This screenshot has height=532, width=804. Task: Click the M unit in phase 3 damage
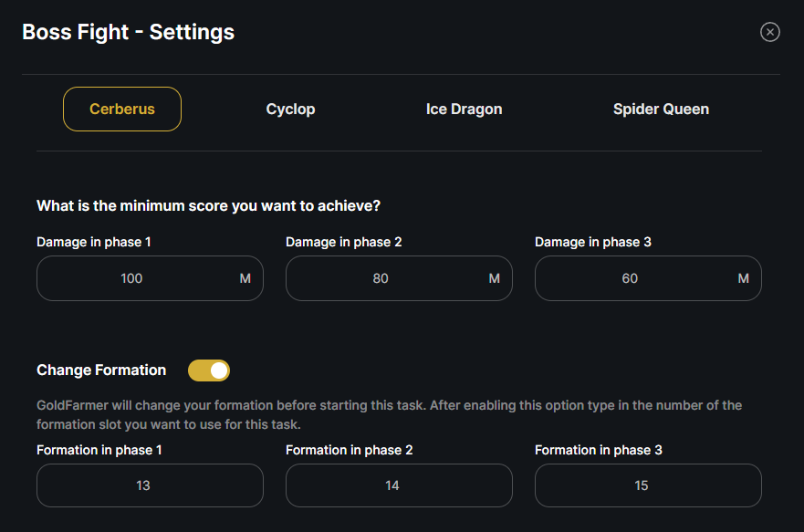[x=744, y=278]
